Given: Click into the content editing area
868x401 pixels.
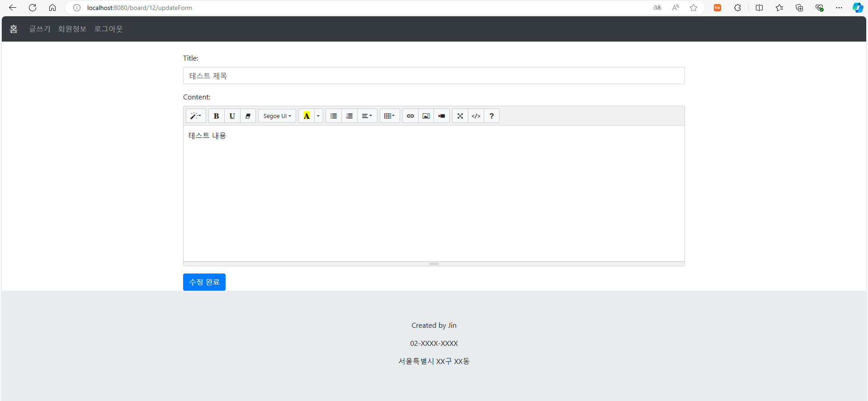Looking at the screenshot, I should point(434,193).
